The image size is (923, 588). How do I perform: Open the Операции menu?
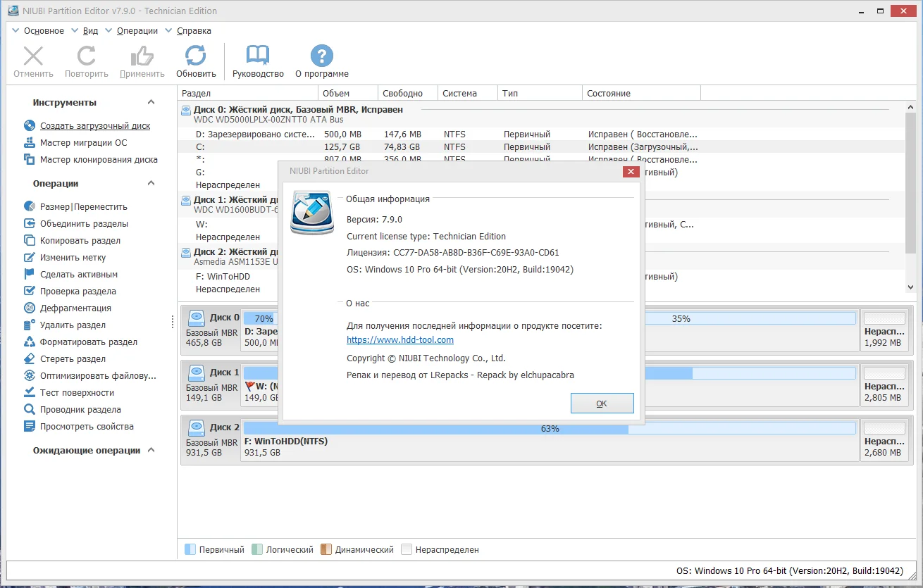click(x=137, y=31)
